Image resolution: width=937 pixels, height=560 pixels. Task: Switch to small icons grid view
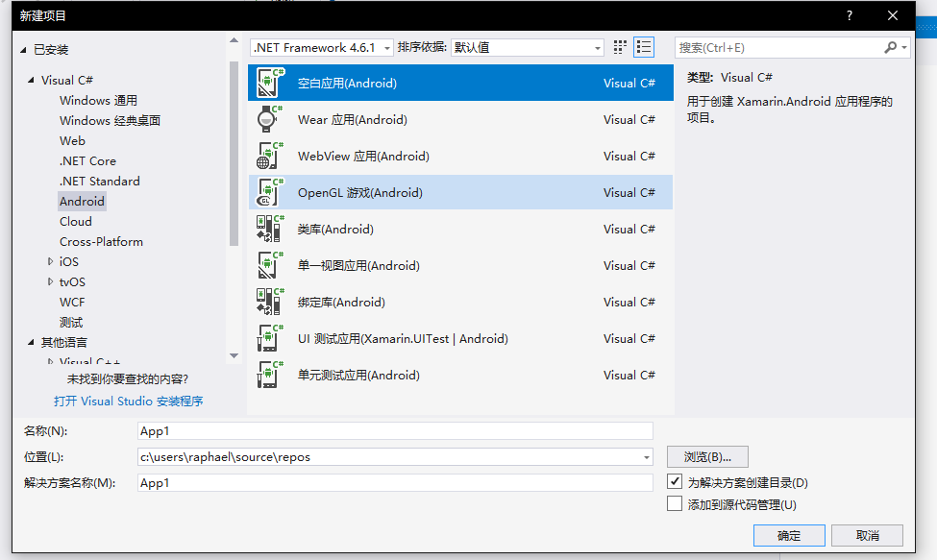pyautogui.click(x=620, y=47)
